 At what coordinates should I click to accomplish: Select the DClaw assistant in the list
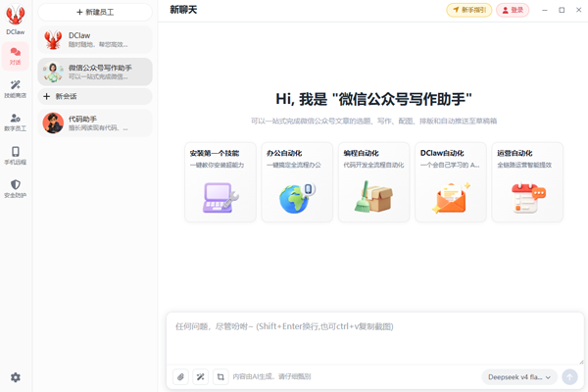coord(95,39)
